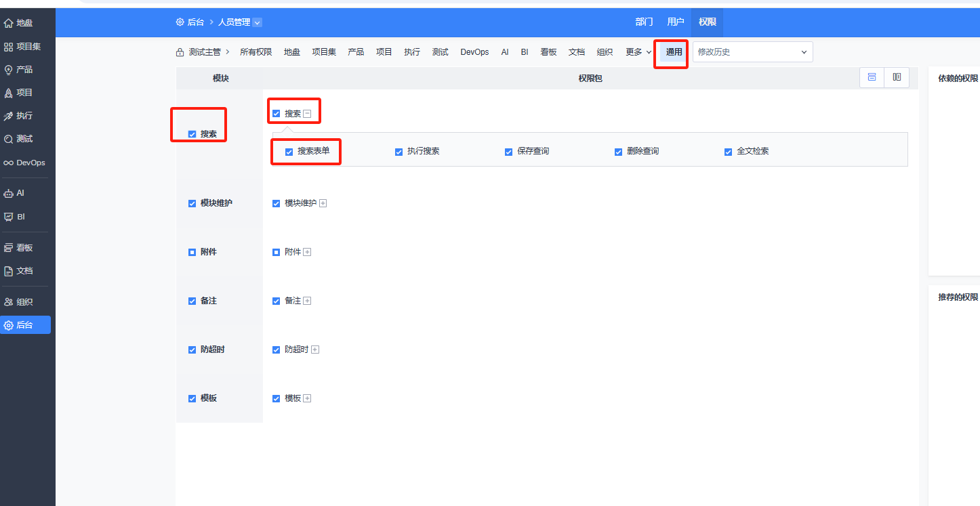Select the 组织 permission tab
This screenshot has width=980, height=506.
coord(605,52)
